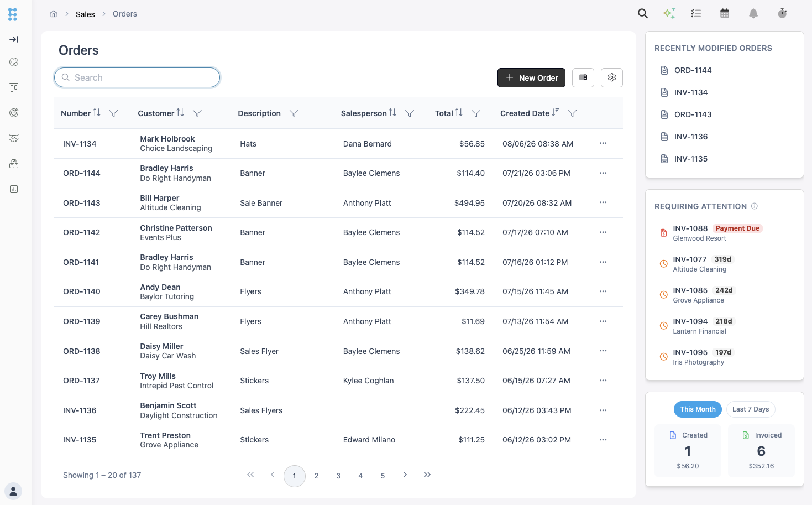
Task: Open row actions menu for INV-1134
Action: (x=603, y=143)
